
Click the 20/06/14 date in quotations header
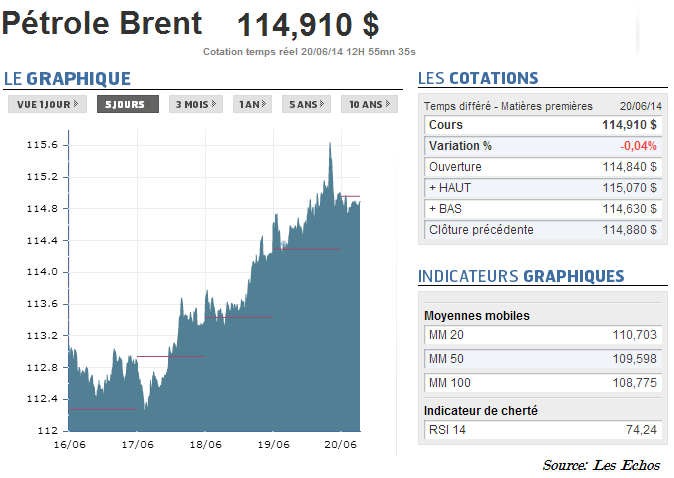[x=640, y=106]
